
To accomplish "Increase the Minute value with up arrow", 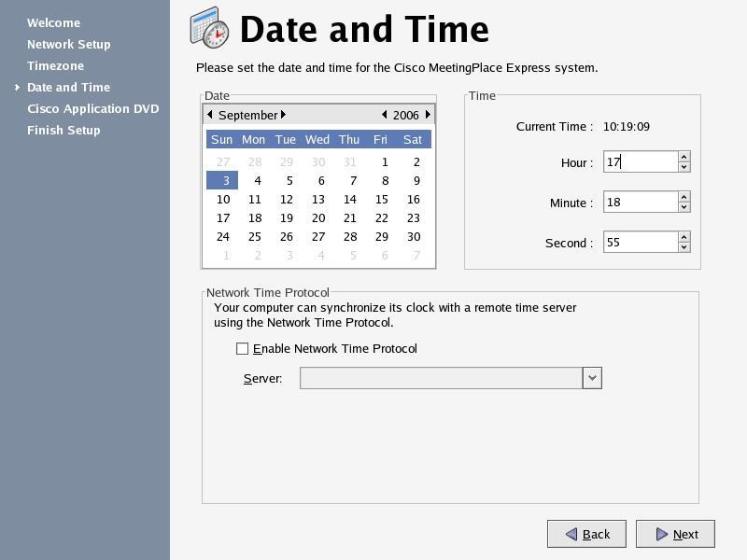I will (684, 197).
